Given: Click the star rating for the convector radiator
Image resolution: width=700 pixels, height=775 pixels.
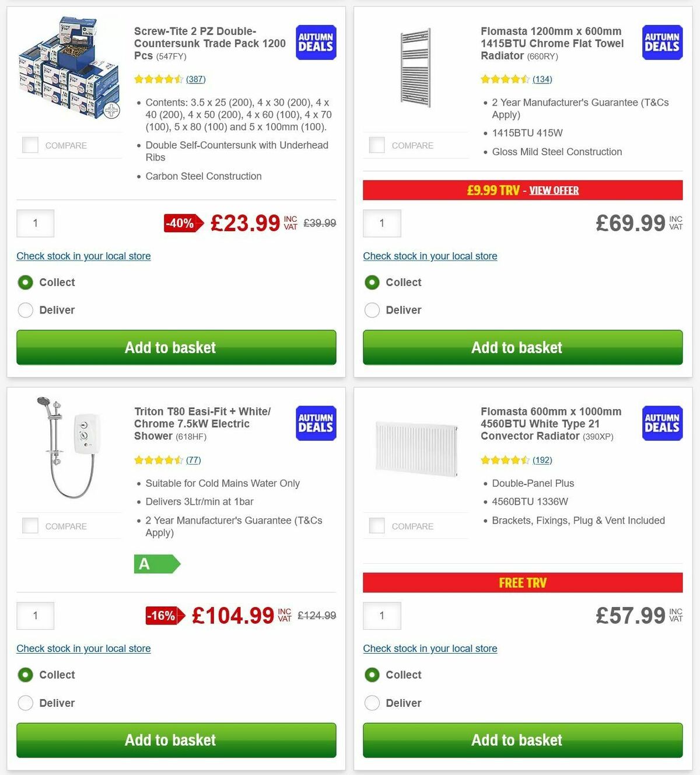Looking at the screenshot, I should (505, 460).
